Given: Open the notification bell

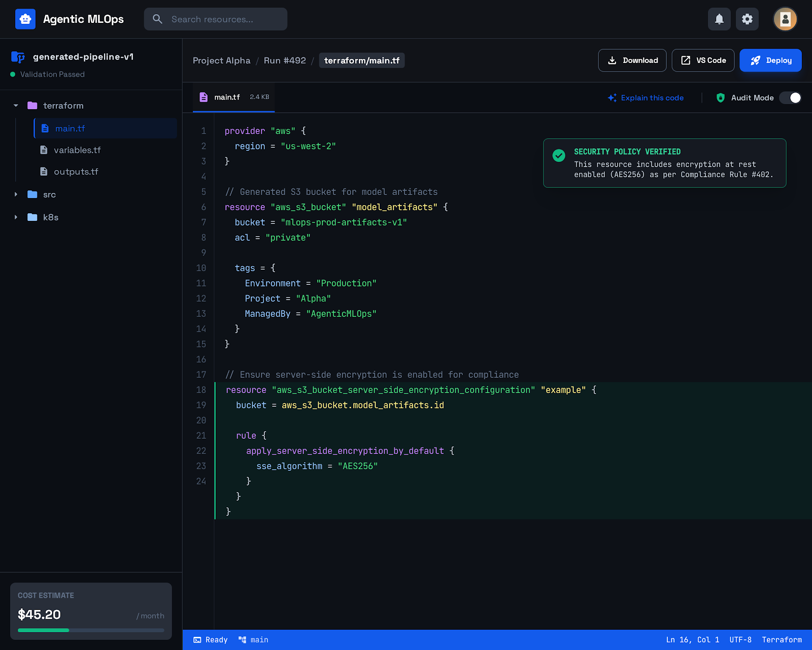Looking at the screenshot, I should click(719, 19).
